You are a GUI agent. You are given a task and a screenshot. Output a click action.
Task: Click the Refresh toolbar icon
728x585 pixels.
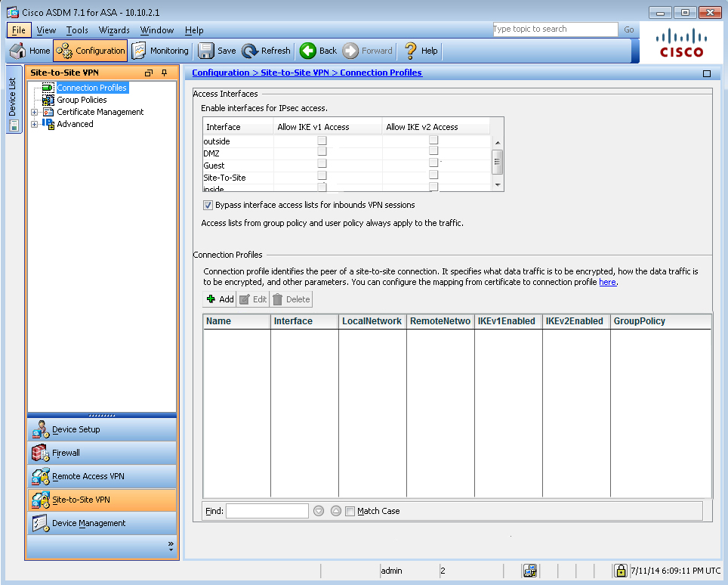[x=250, y=51]
